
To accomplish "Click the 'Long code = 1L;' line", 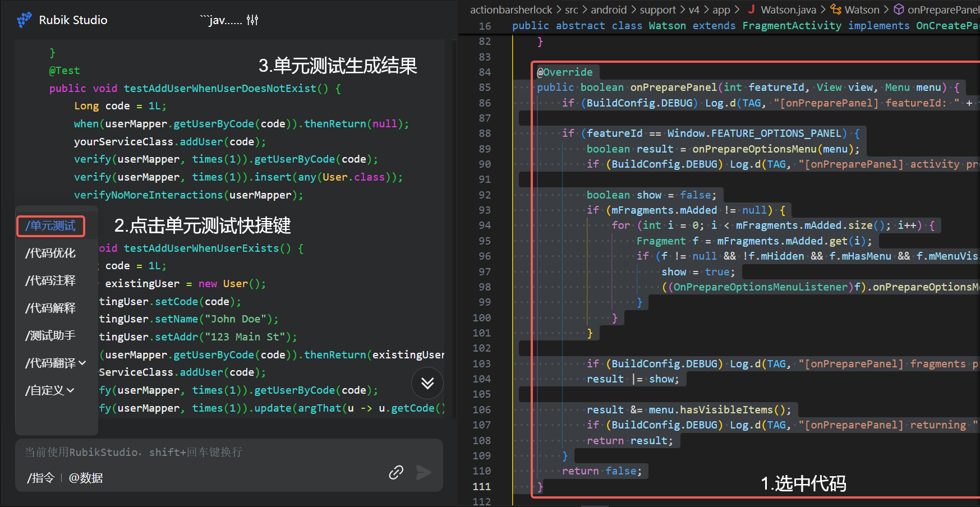I will [x=120, y=106].
